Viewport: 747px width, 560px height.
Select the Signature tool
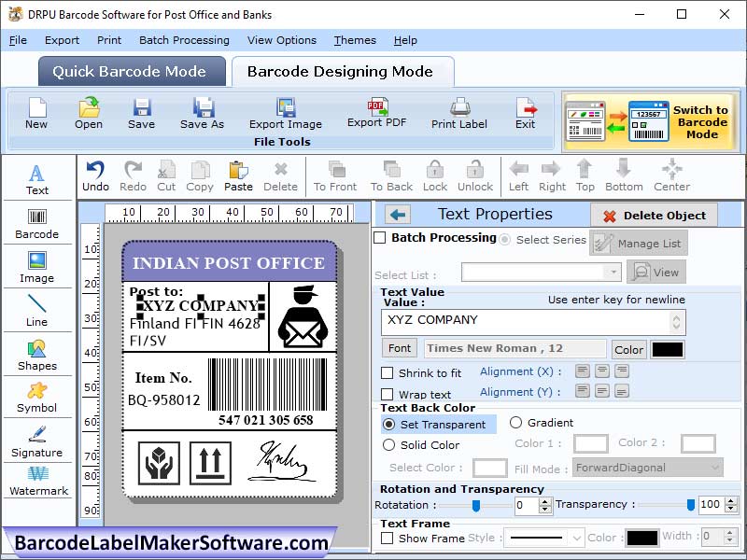(x=37, y=441)
